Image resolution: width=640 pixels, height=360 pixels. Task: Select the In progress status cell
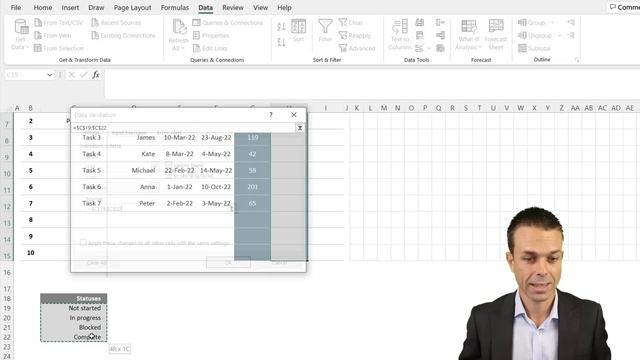coord(74,318)
